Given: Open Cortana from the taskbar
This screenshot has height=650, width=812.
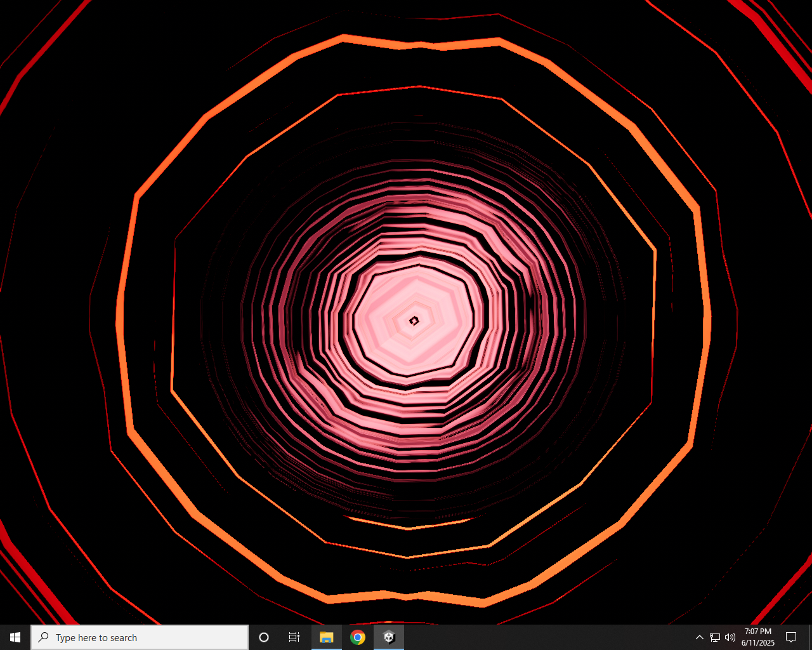Looking at the screenshot, I should tap(264, 637).
